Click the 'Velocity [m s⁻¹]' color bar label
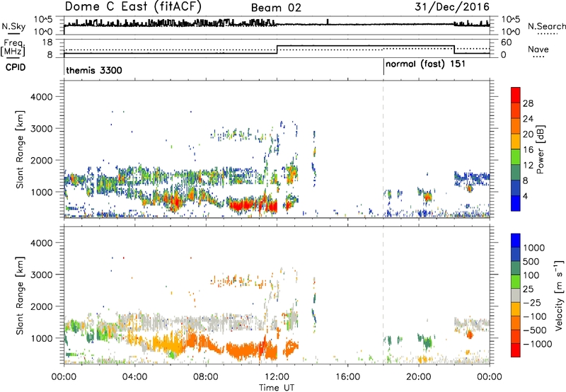This screenshot has height=392, width=566. coord(560,295)
